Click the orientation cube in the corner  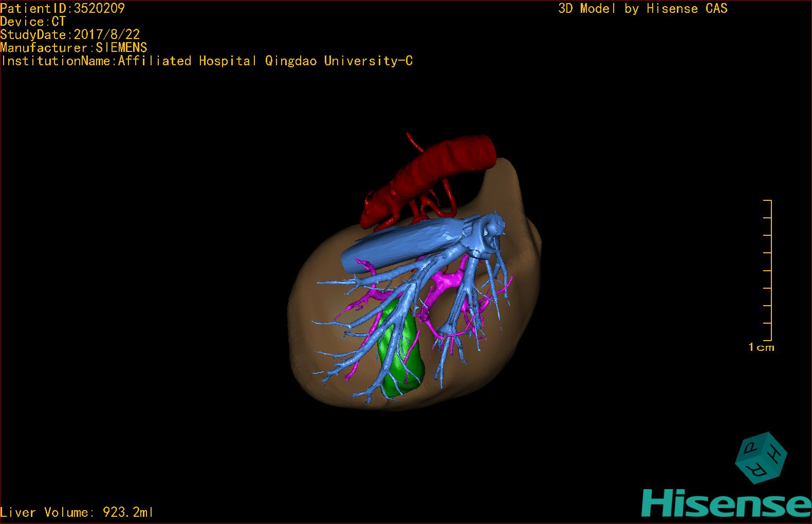click(761, 457)
